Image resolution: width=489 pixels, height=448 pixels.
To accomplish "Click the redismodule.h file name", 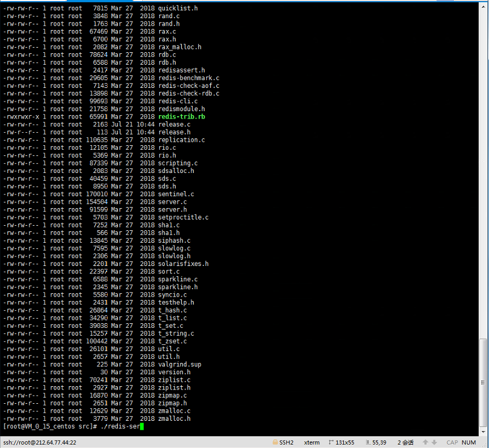I will point(181,109).
